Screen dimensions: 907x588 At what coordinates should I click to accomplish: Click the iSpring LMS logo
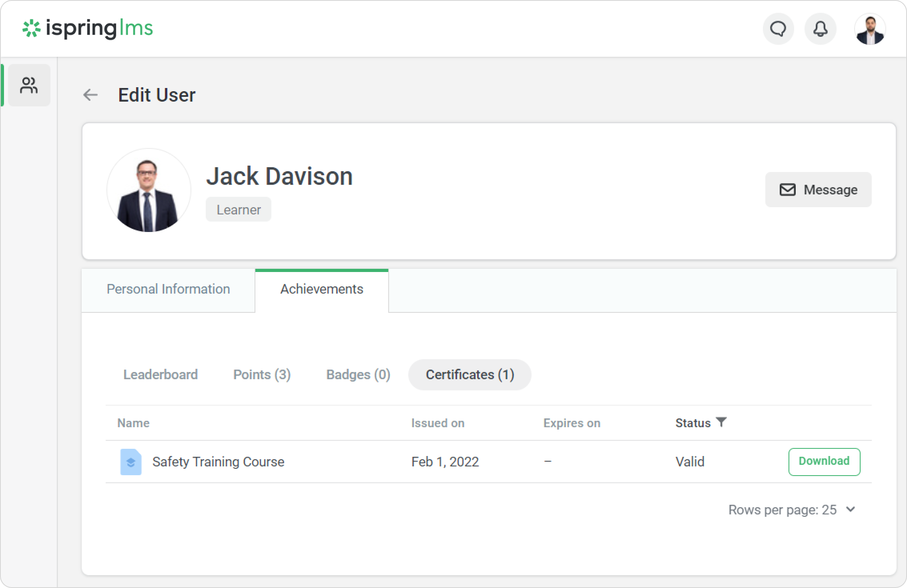pos(88,28)
